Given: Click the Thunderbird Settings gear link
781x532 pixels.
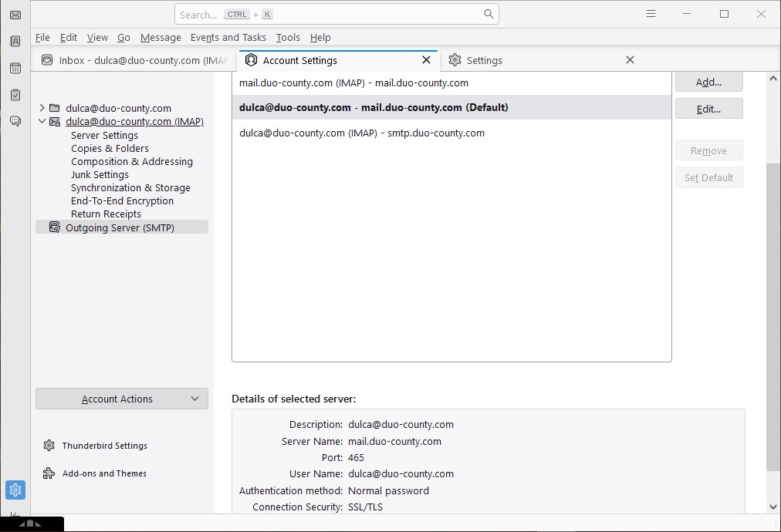Looking at the screenshot, I should pos(104,446).
